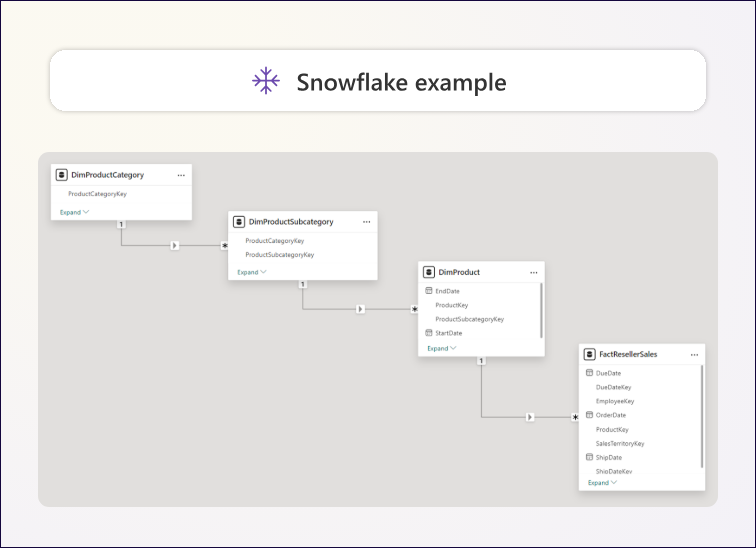Click the OrderDate calendar field icon

click(x=589, y=415)
